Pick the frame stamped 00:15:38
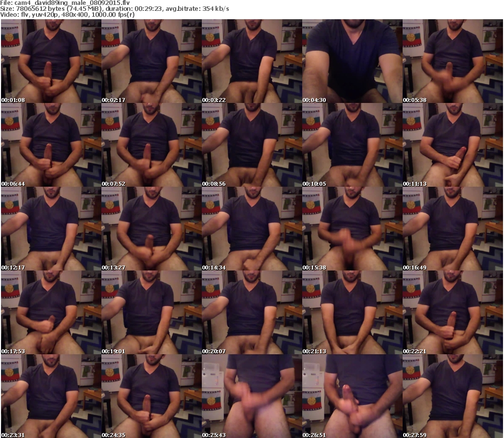This screenshot has width=504, height=438. click(352, 229)
